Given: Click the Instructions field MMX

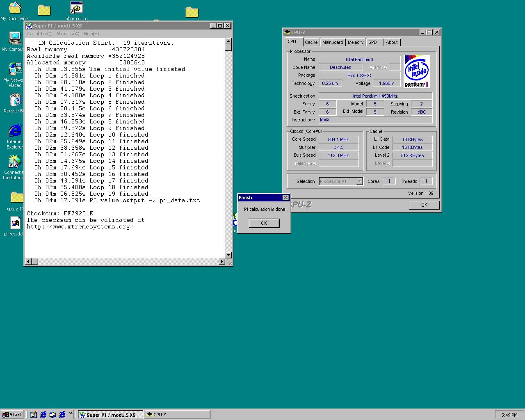Looking at the screenshot, I should [x=375, y=120].
